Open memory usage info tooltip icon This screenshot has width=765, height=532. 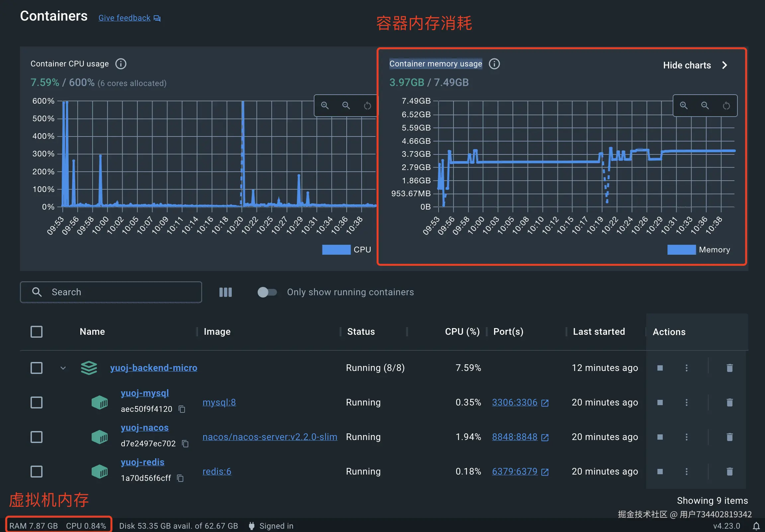(x=494, y=64)
